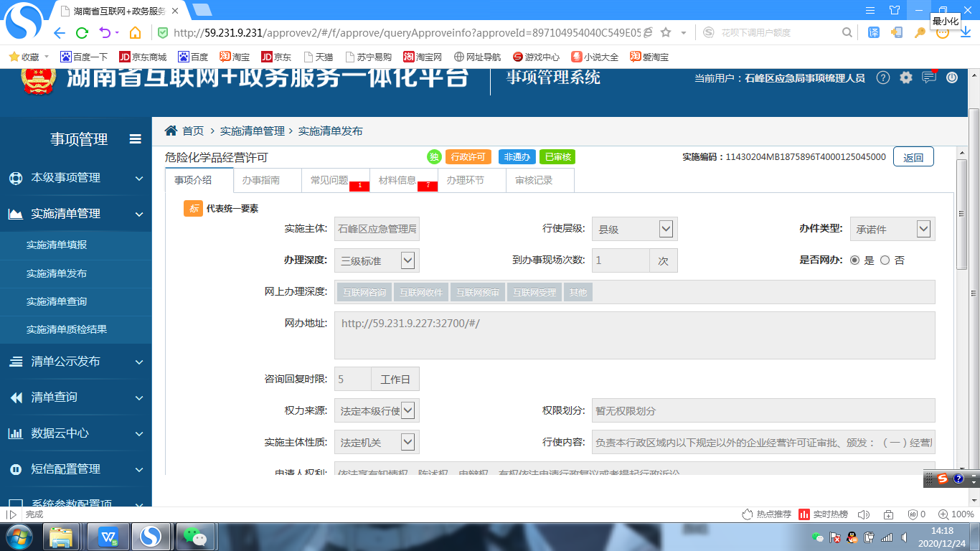This screenshot has height=551, width=980.
Task: Open the 办理深度 dropdown
Action: pyautogui.click(x=407, y=260)
